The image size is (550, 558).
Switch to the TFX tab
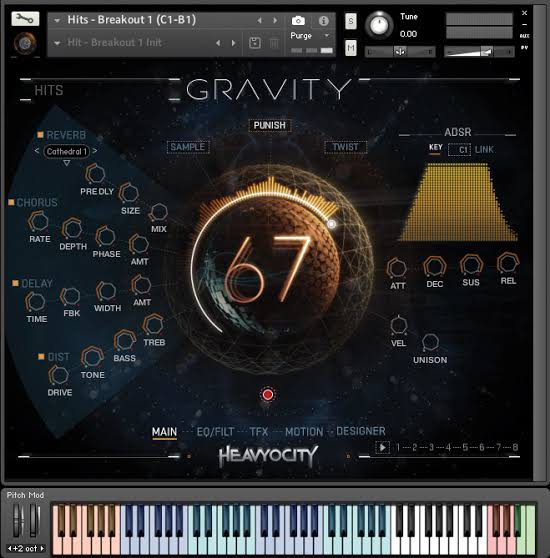(259, 432)
